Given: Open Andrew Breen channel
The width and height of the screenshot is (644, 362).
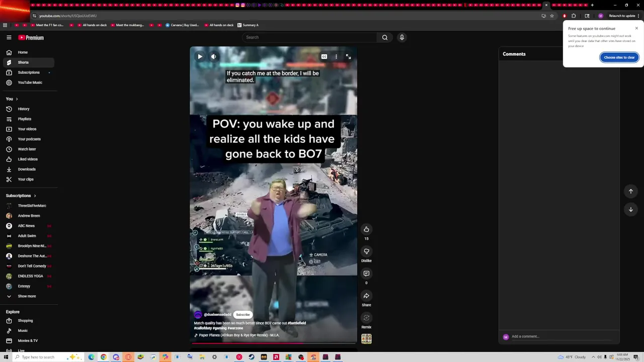Looking at the screenshot, I should click(29, 216).
